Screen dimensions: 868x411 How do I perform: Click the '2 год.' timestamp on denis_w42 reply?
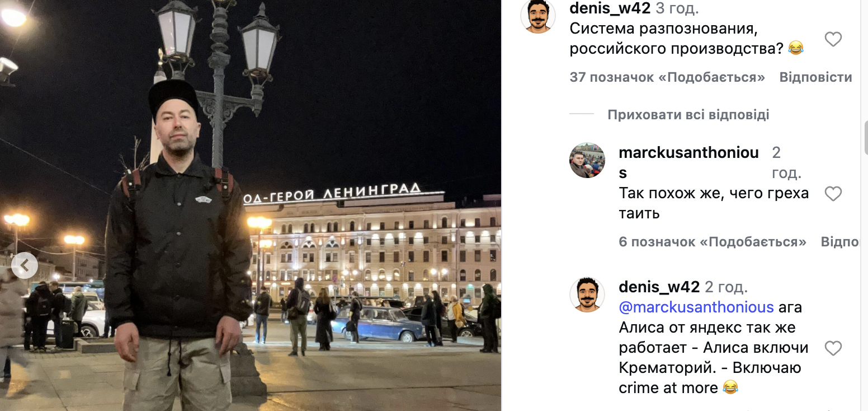point(727,287)
